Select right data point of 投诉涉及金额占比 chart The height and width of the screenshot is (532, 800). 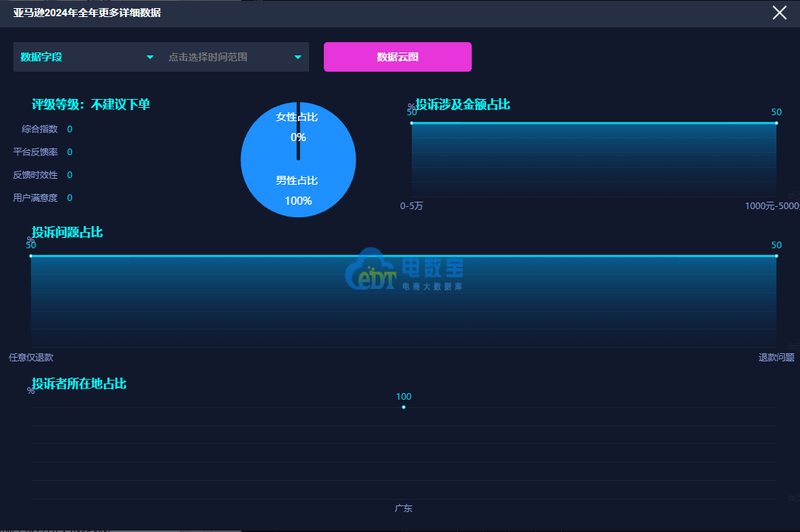click(x=776, y=123)
